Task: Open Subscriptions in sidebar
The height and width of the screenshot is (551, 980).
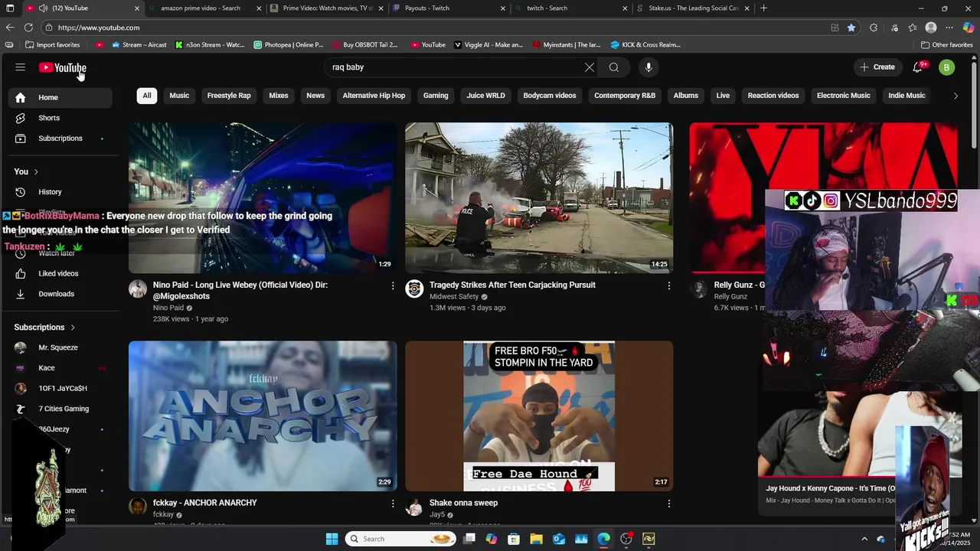Action: pyautogui.click(x=60, y=139)
